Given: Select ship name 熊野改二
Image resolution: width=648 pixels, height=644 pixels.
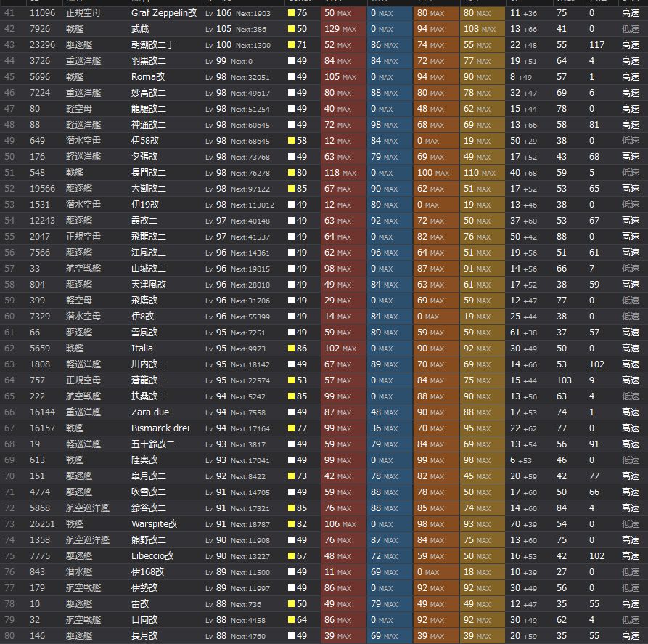Looking at the screenshot, I should coord(148,540).
